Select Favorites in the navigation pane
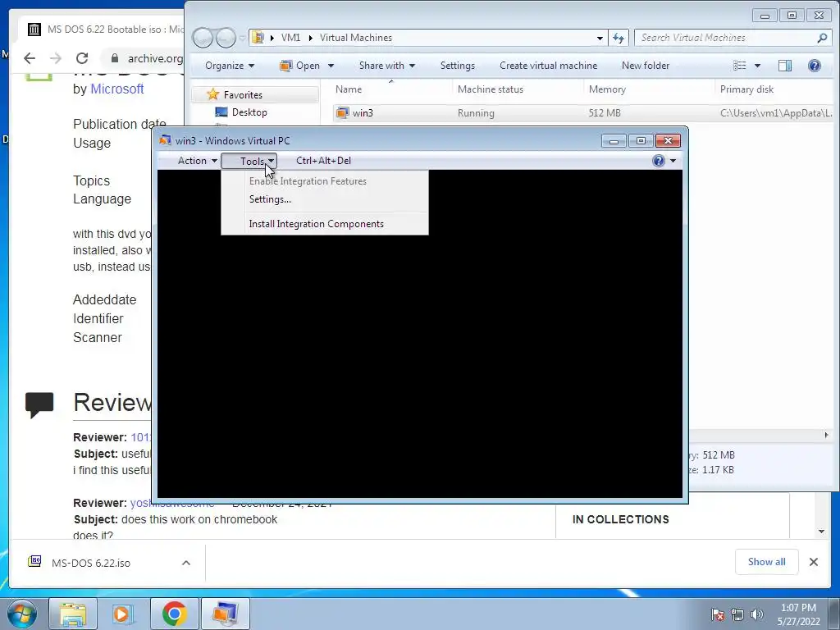Viewport: 840px width, 630px height. (243, 95)
